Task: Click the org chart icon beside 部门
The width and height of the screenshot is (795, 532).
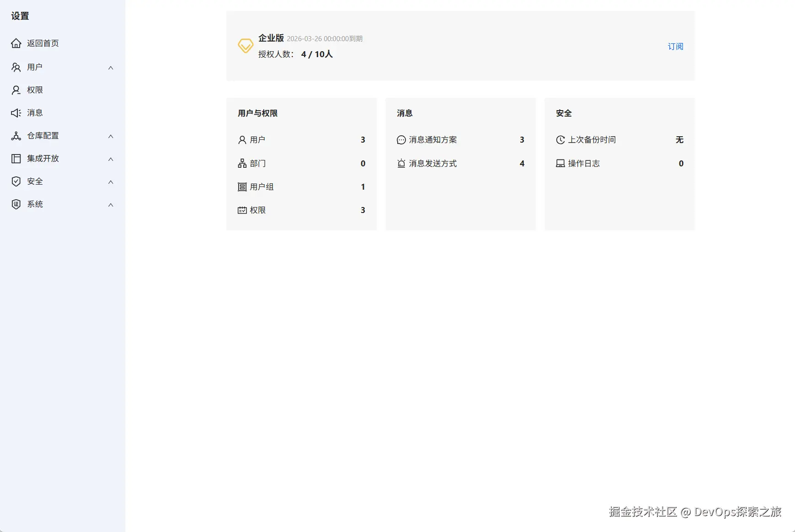Action: click(242, 164)
